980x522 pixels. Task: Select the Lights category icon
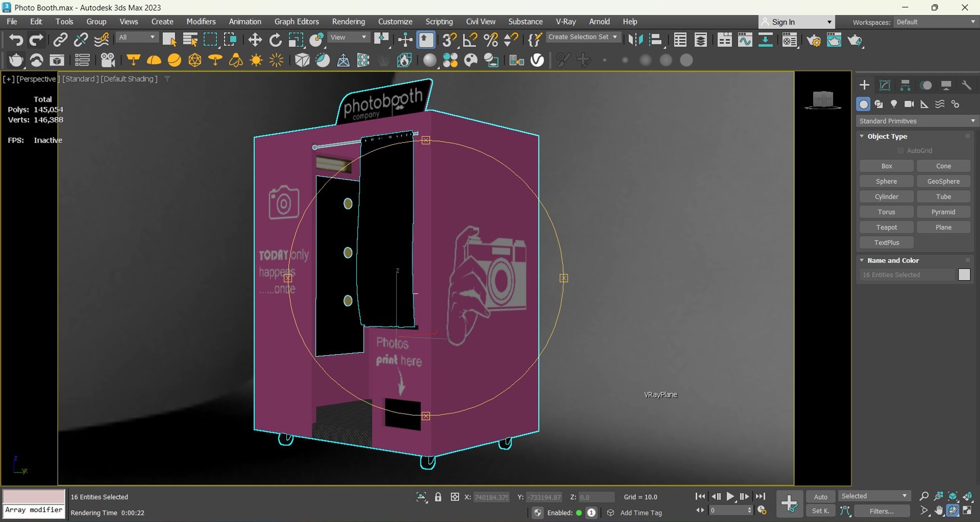click(x=894, y=104)
